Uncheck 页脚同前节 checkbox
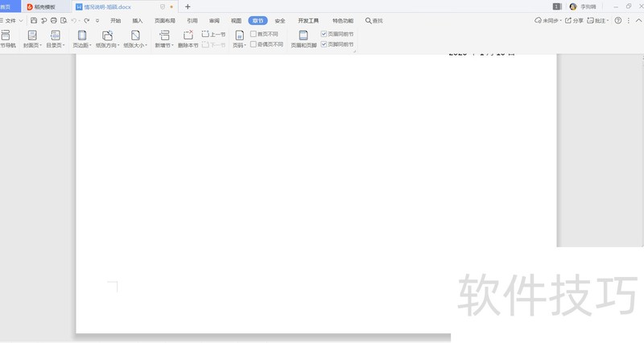644x343 pixels. (x=324, y=44)
